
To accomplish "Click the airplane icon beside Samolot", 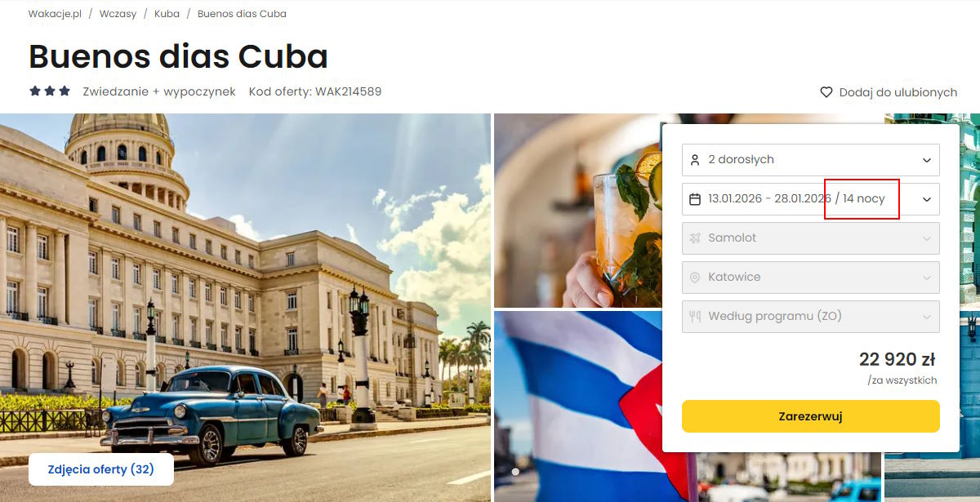I will 695,238.
